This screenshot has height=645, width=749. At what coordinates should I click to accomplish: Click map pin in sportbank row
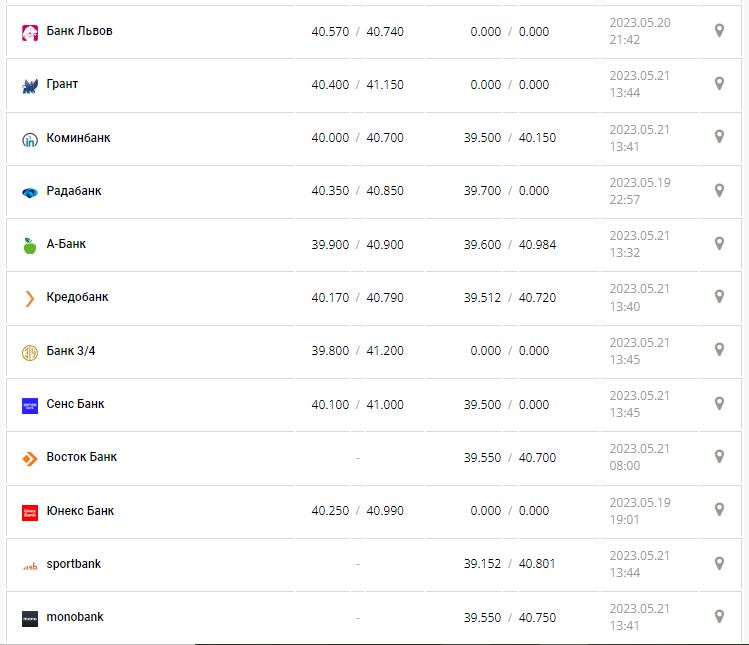click(x=719, y=563)
